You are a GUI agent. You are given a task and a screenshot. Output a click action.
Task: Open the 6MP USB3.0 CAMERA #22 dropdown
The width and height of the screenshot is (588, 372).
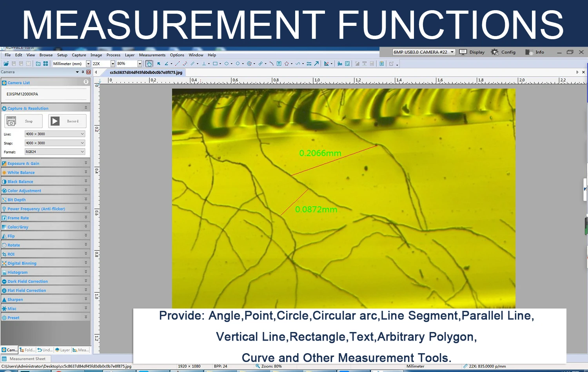(424, 52)
